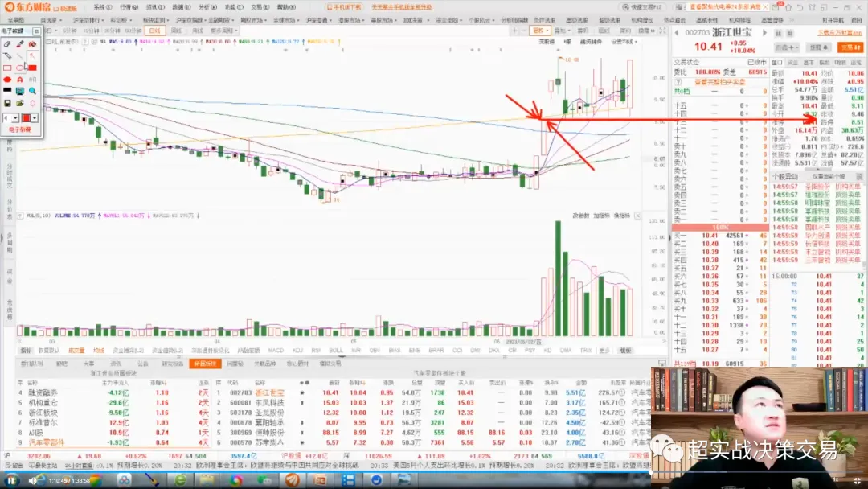Click 换指标 on volume panel
868x489 pixels.
click(621, 216)
